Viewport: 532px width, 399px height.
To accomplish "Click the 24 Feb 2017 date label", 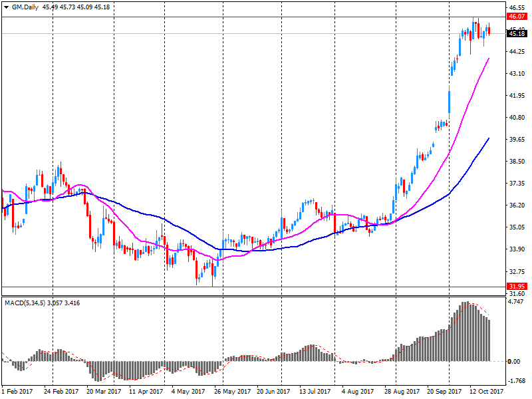I will coord(61,392).
